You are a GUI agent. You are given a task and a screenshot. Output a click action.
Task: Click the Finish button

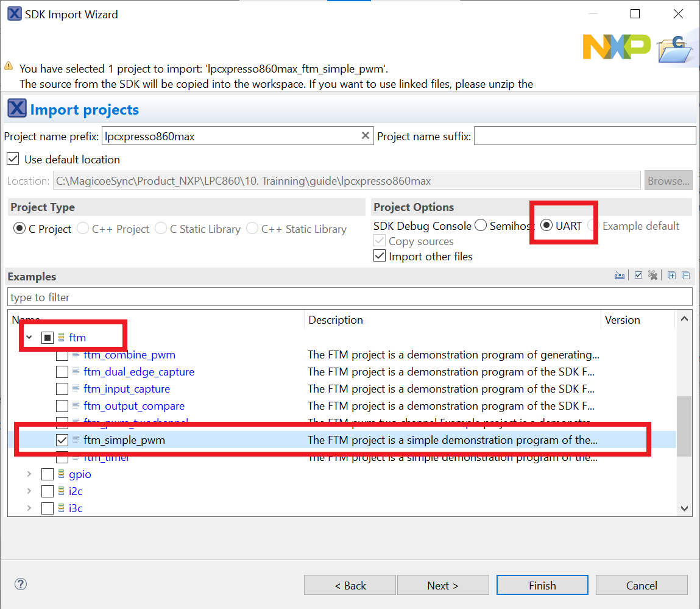click(542, 585)
